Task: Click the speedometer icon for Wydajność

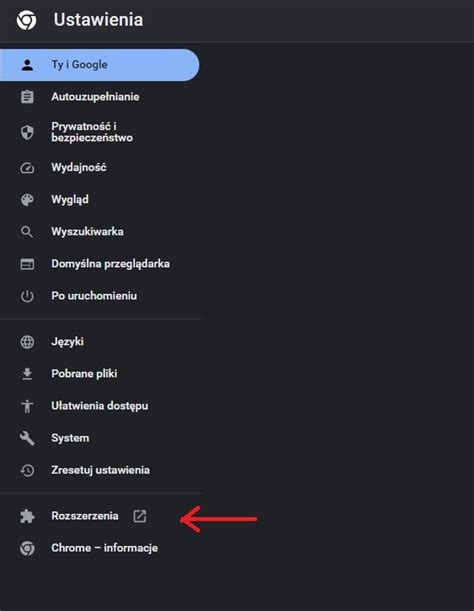Action: click(x=27, y=168)
